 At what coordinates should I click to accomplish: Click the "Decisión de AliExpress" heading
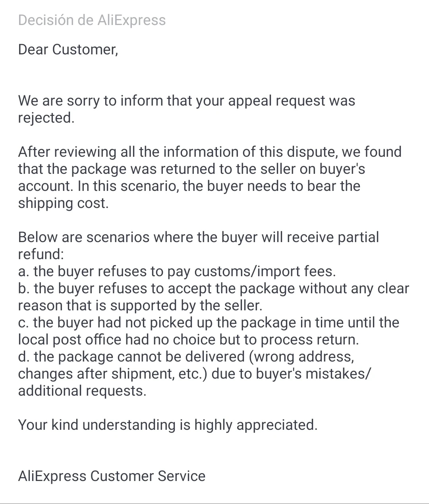(92, 20)
